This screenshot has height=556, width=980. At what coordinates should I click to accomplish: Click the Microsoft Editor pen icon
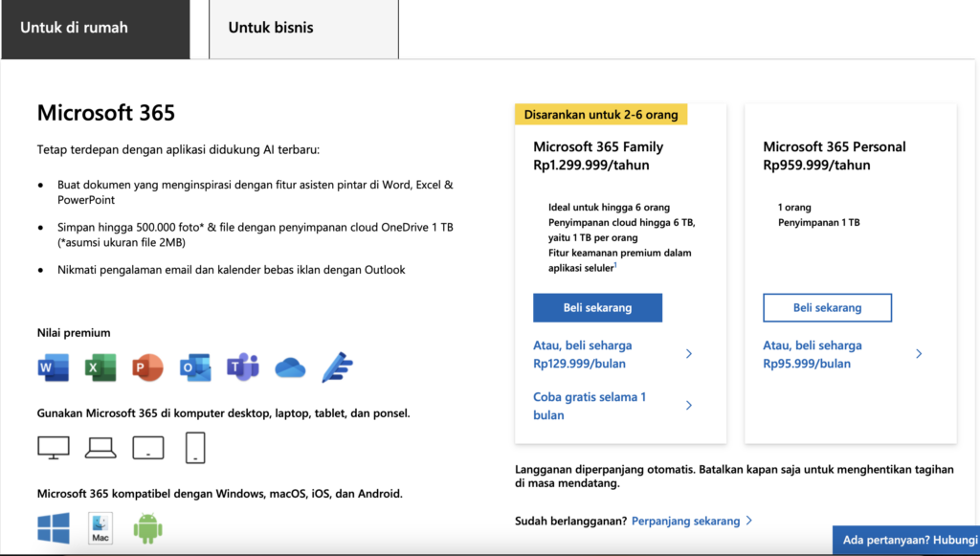(x=337, y=367)
